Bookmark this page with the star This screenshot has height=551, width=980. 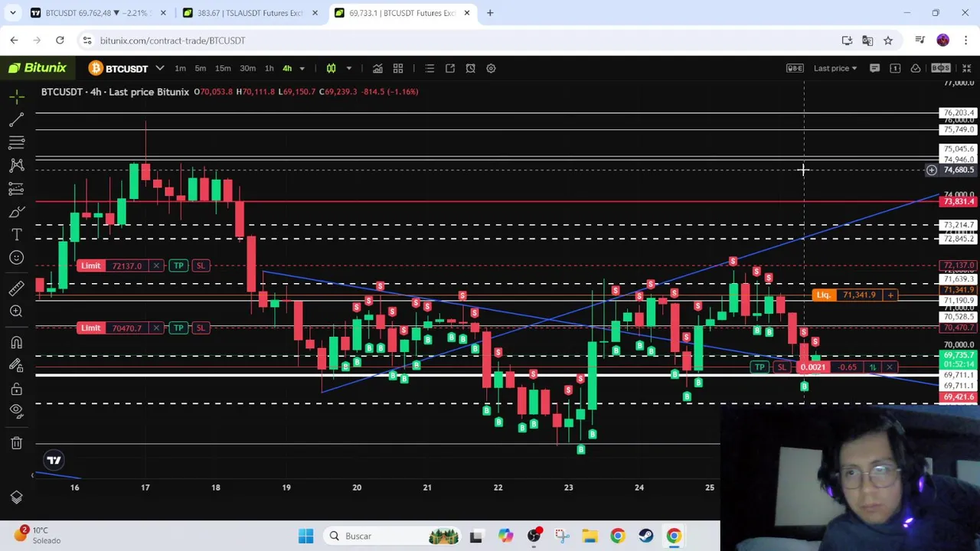888,41
